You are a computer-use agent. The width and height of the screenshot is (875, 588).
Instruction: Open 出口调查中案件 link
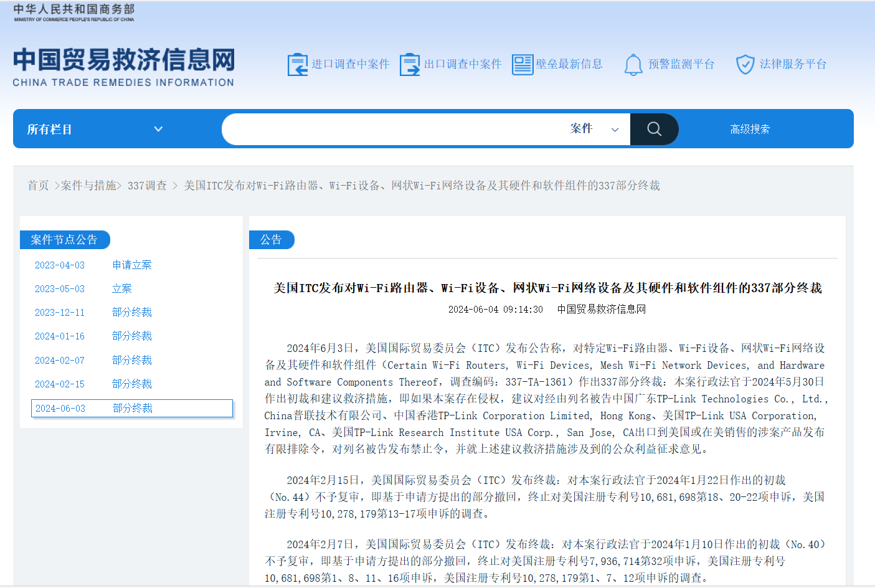point(463,64)
